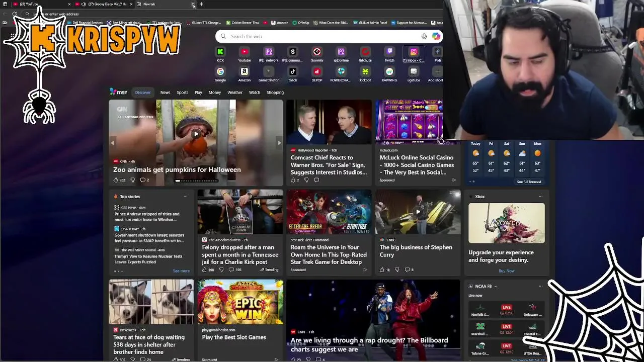Screen dimensions: 644x362
Task: Open the POWERCHA... shortcut tile
Action: 341,74
